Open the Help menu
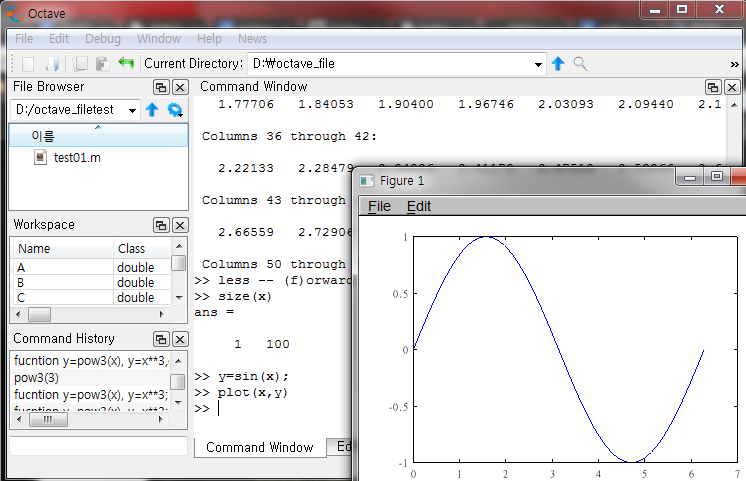Viewport: 746px width, 481px height. [209, 39]
